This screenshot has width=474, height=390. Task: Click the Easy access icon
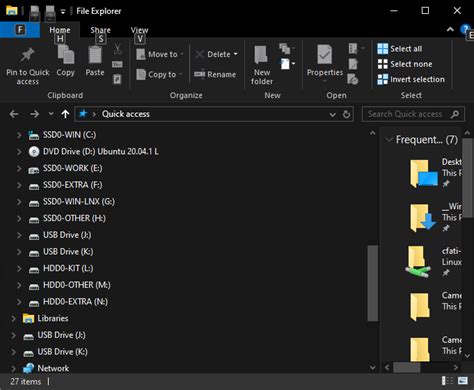click(286, 49)
